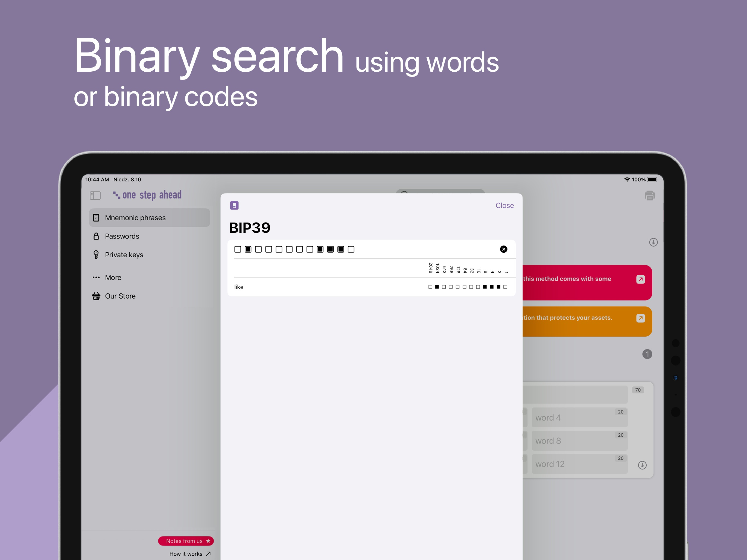This screenshot has height=560, width=747.
Task: Click the Our Store basket icon
Action: pyautogui.click(x=96, y=296)
